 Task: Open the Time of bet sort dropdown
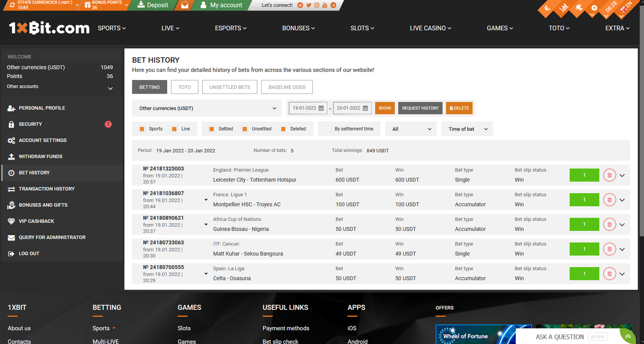(467, 129)
